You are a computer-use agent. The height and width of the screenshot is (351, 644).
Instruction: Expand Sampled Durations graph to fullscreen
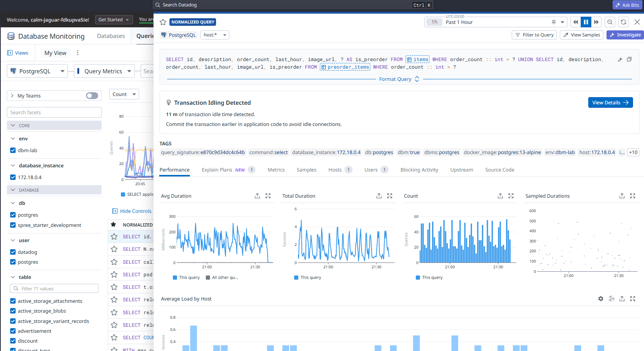click(x=633, y=196)
